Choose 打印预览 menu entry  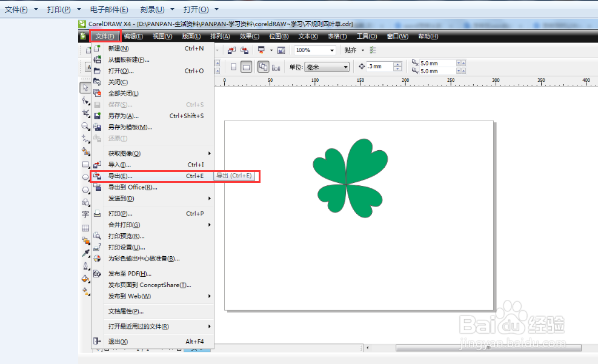(153, 236)
